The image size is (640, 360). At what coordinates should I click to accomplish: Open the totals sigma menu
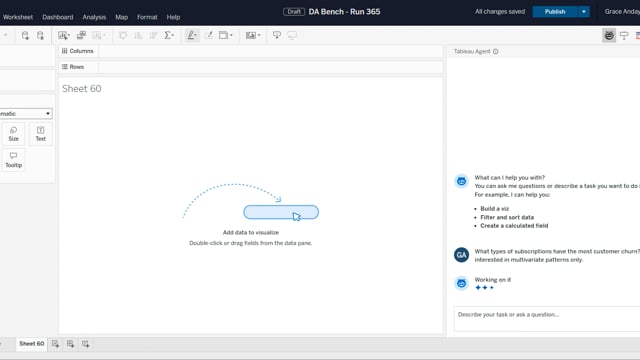169,36
